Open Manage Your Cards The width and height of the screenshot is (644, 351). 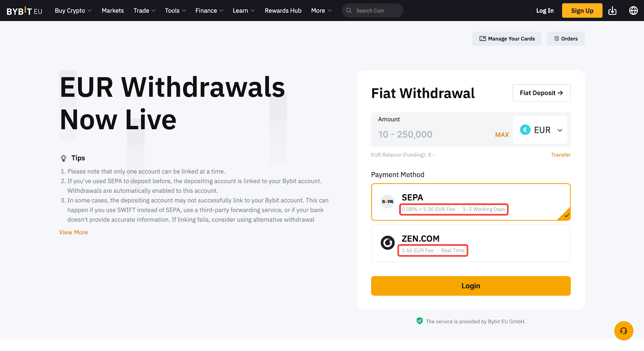(x=507, y=39)
